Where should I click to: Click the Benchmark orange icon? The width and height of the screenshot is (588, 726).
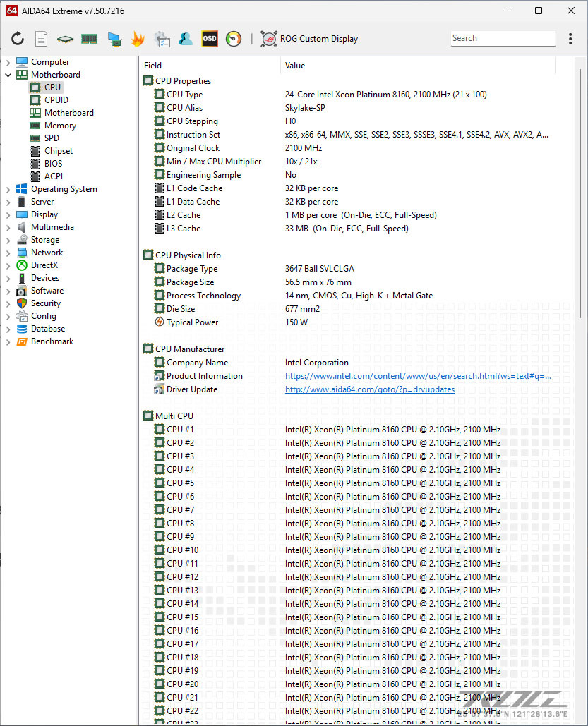22,341
